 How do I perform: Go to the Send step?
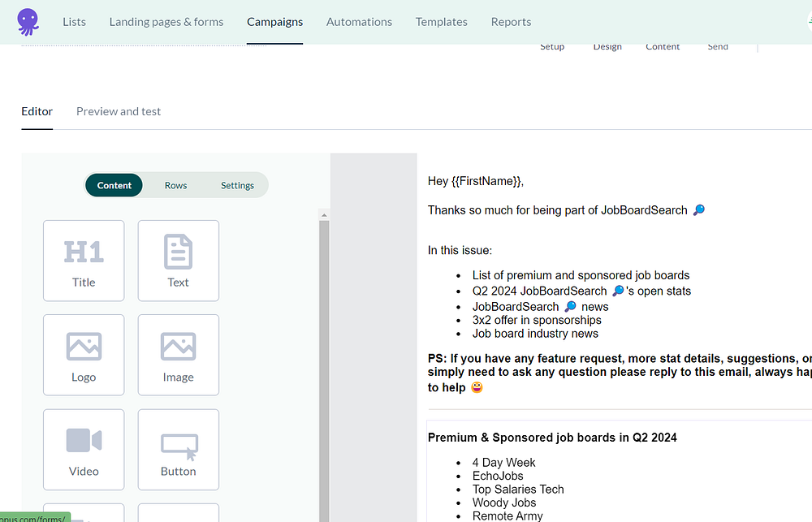click(718, 46)
